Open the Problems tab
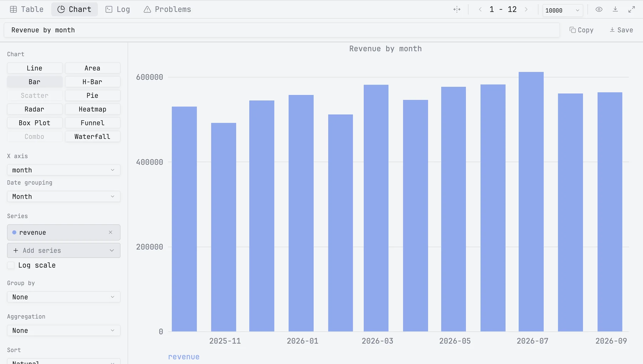The width and height of the screenshot is (643, 364). pyautogui.click(x=167, y=9)
